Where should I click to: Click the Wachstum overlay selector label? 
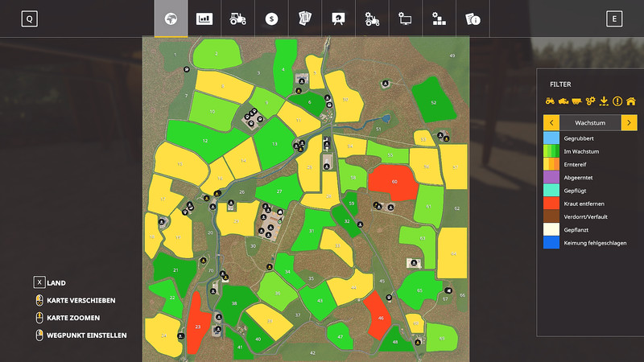[590, 123]
